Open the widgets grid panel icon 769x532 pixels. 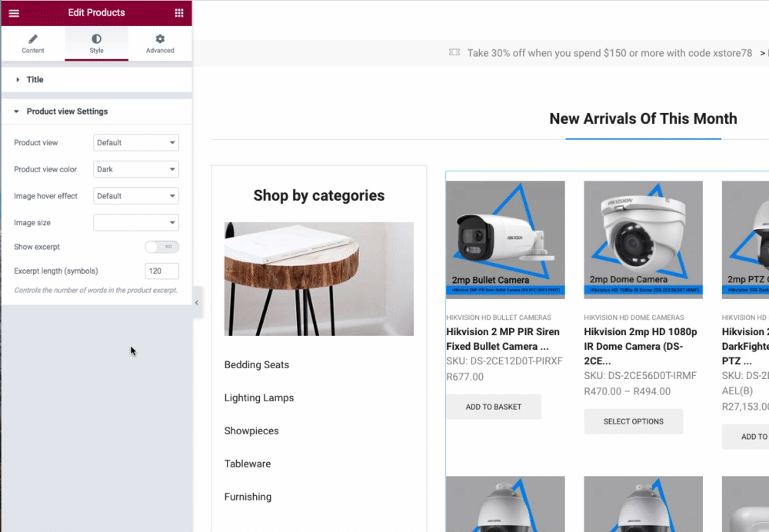[179, 13]
